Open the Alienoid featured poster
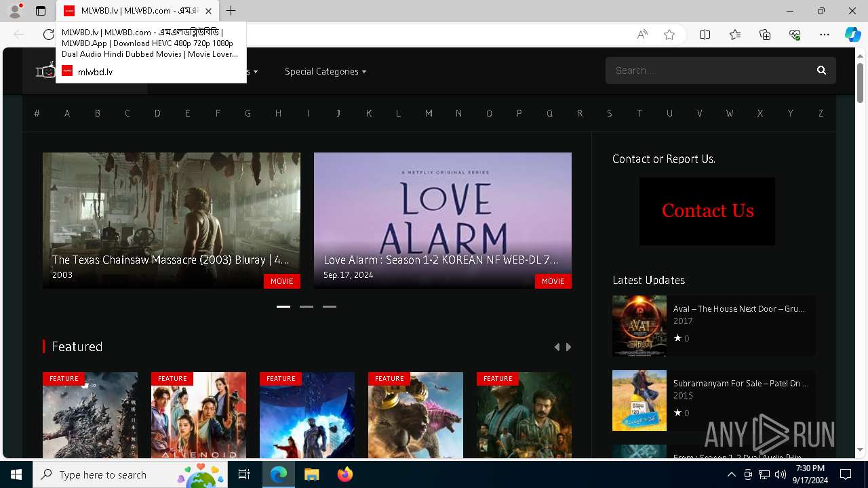 [199, 415]
